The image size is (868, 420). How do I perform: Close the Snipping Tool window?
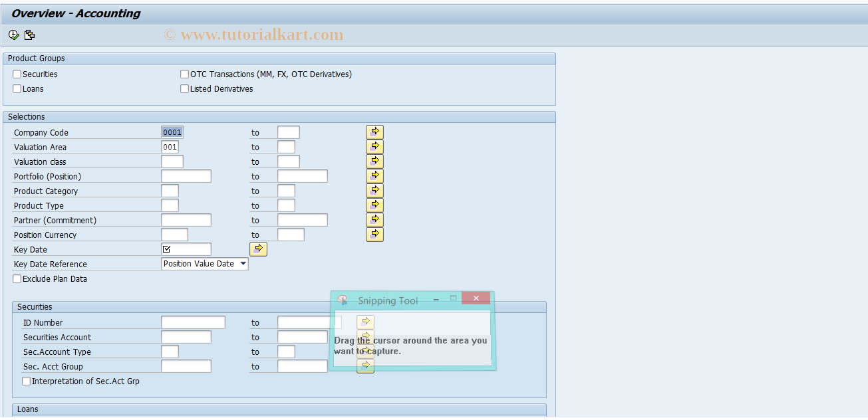coord(476,298)
